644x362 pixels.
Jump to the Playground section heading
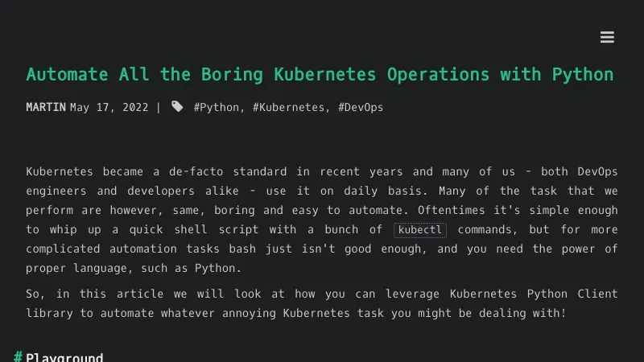tap(64, 357)
